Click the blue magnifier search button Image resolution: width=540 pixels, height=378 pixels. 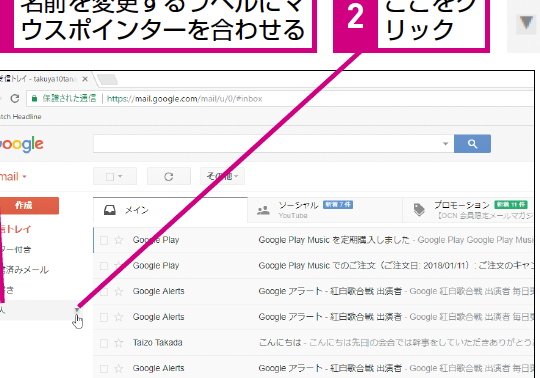(x=472, y=144)
